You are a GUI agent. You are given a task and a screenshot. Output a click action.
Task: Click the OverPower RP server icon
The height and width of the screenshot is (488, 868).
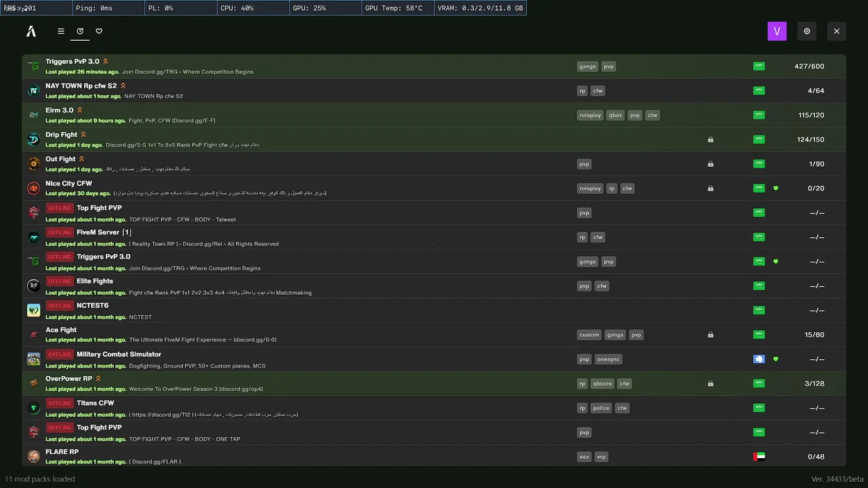pos(34,384)
